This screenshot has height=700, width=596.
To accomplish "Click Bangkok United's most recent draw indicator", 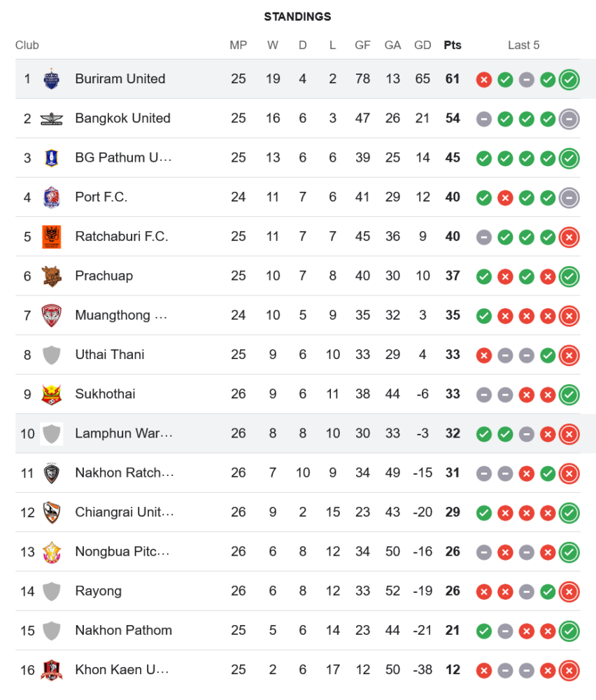I will tap(569, 119).
